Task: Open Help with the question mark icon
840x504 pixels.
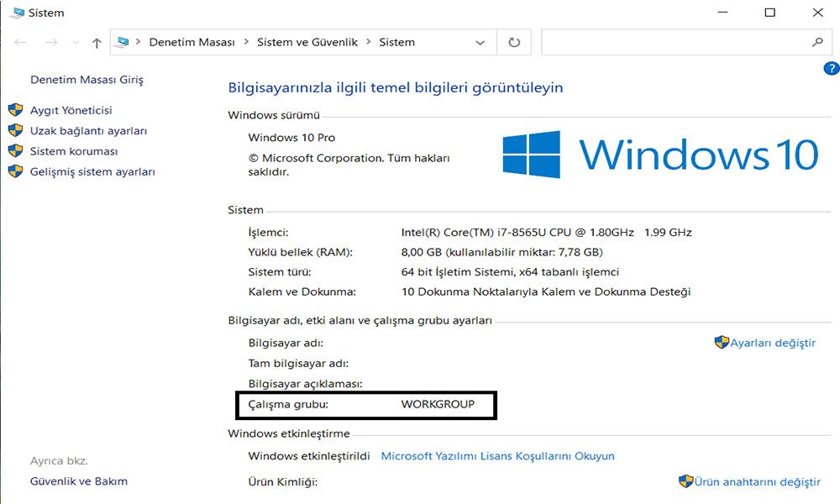Action: pyautogui.click(x=831, y=69)
